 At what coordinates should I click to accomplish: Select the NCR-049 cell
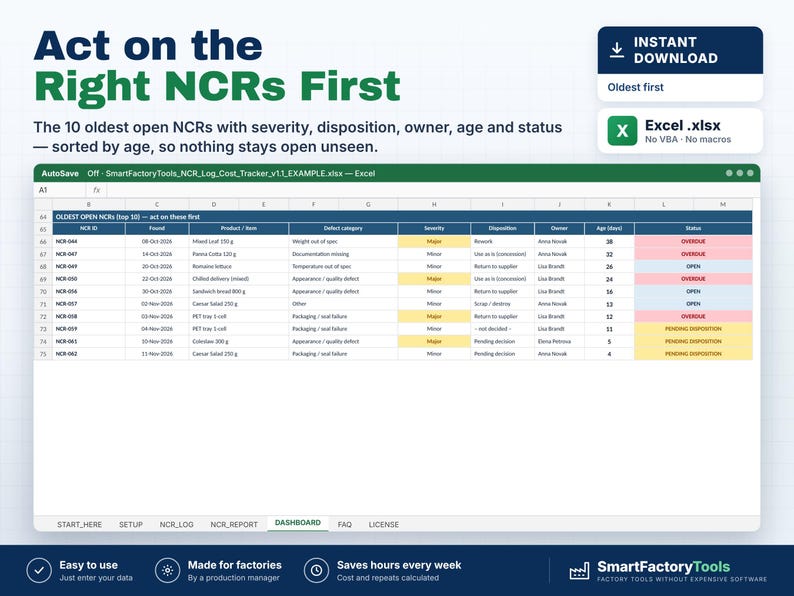click(x=89, y=266)
